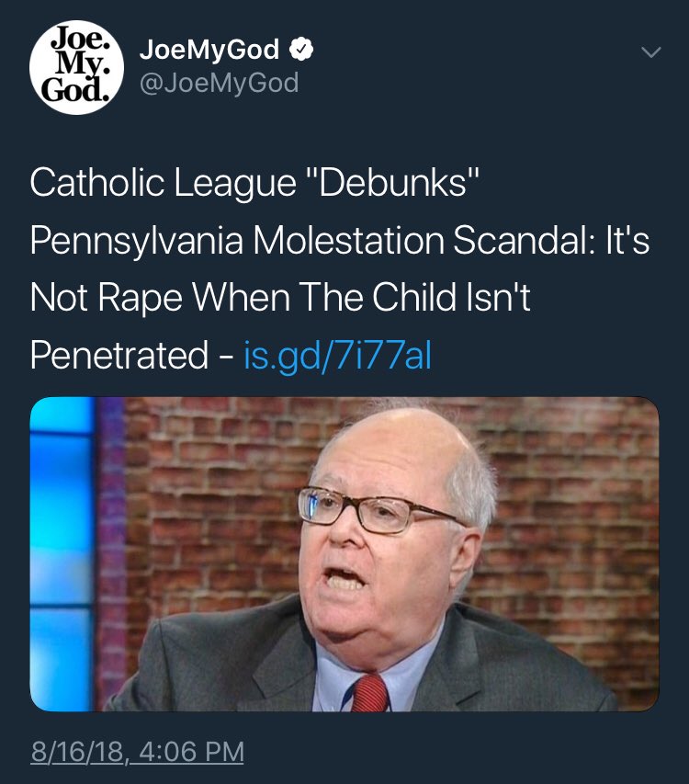Click the blue light panel in photo
Image resolution: width=689 pixels, height=784 pixels.
pos(61,554)
